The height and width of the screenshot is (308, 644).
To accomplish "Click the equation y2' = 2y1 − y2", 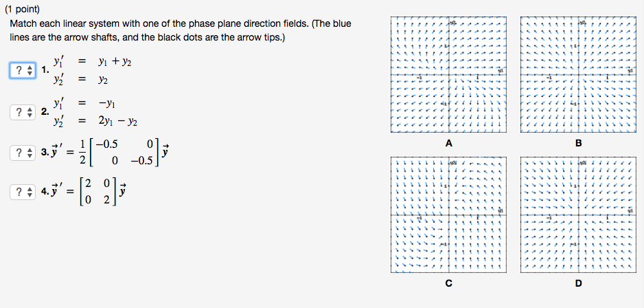I will click(x=95, y=122).
